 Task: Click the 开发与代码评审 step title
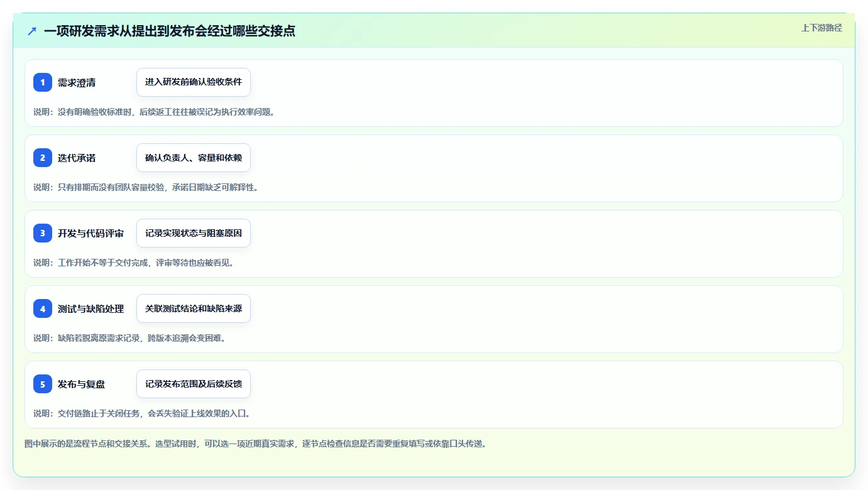pyautogui.click(x=91, y=234)
